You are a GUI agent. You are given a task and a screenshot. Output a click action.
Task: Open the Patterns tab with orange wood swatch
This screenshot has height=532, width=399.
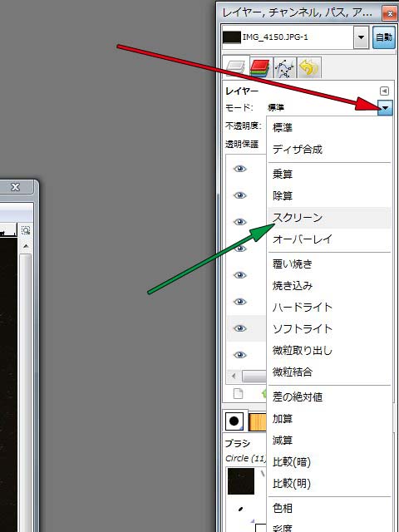point(258,421)
